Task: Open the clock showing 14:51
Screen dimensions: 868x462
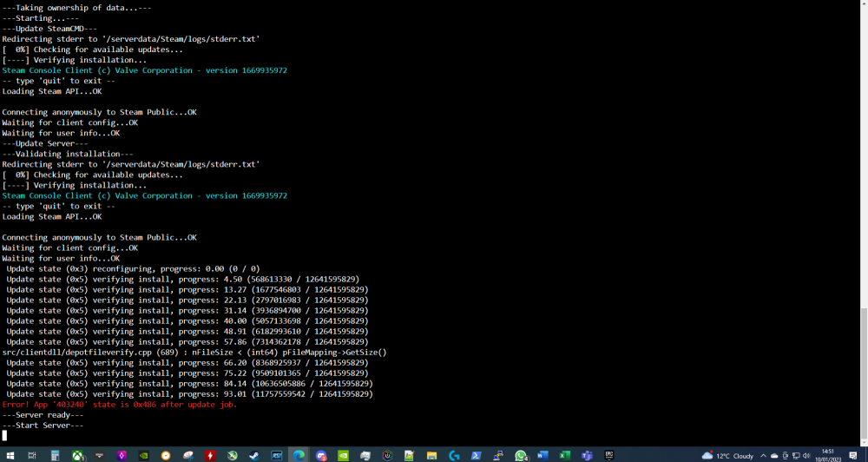Action: pyautogui.click(x=828, y=455)
